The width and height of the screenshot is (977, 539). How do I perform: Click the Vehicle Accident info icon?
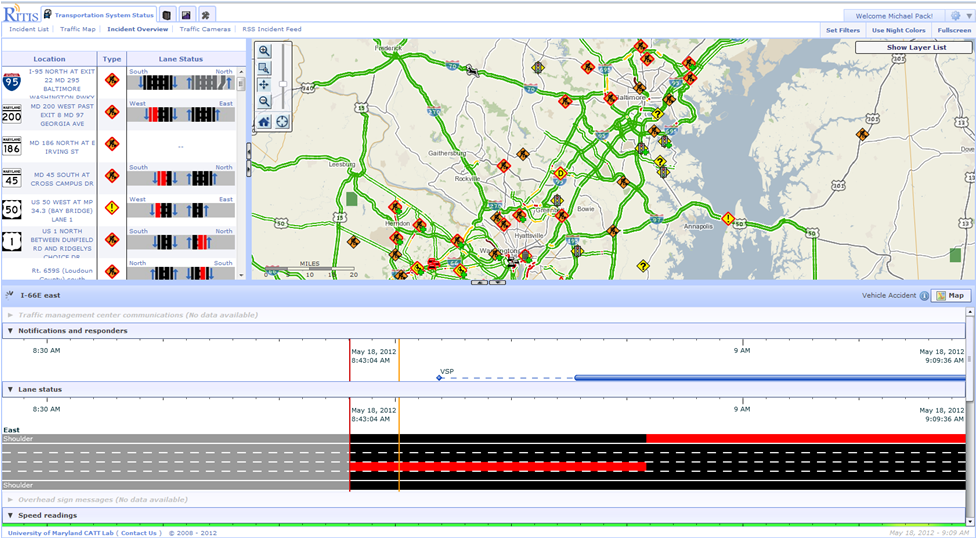[924, 296]
